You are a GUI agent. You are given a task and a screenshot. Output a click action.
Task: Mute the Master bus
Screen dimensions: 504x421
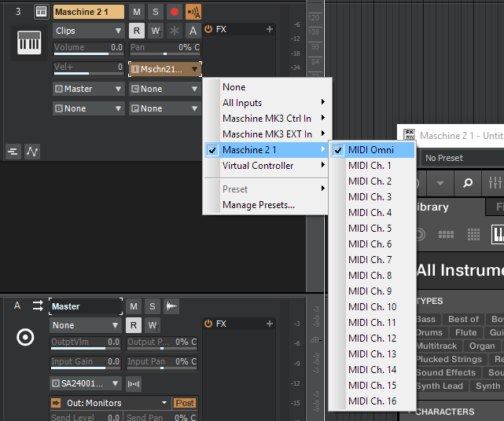(x=134, y=306)
